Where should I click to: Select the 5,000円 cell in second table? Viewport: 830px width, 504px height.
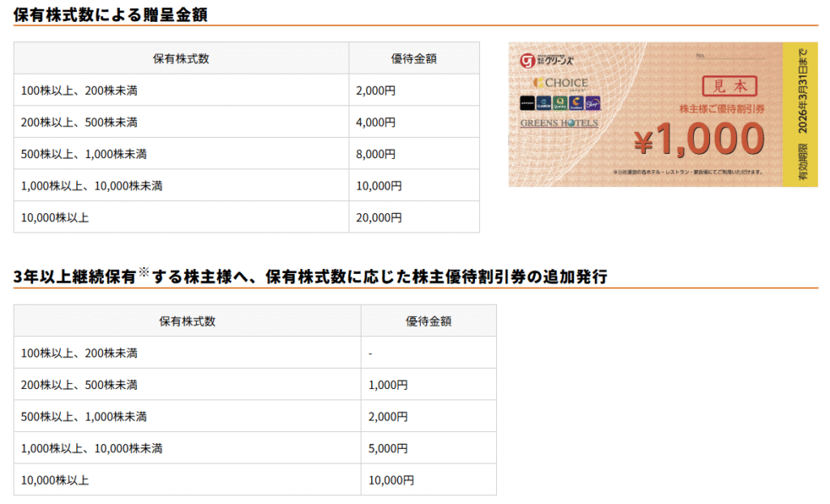(387, 448)
